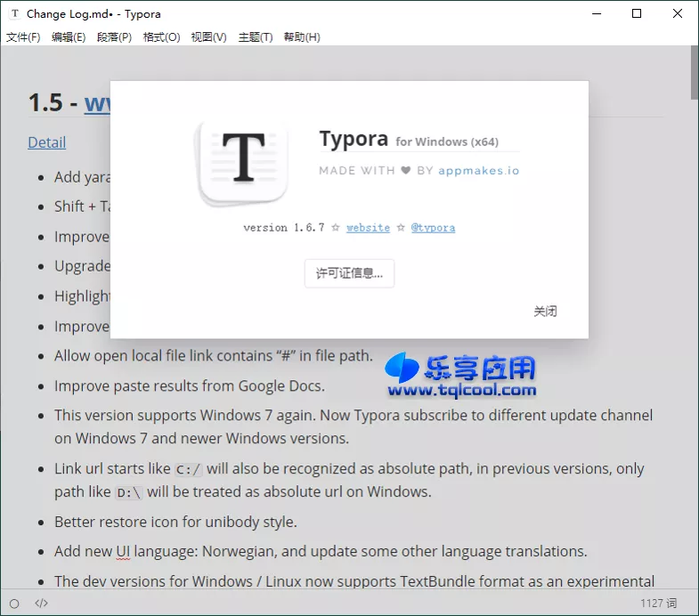Click the 1.5 heading link
Screen dimensions: 699x616
pyautogui.click(x=97, y=103)
